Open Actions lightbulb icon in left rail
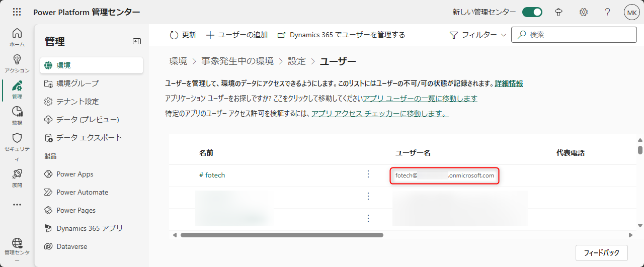644x267 pixels. click(17, 63)
